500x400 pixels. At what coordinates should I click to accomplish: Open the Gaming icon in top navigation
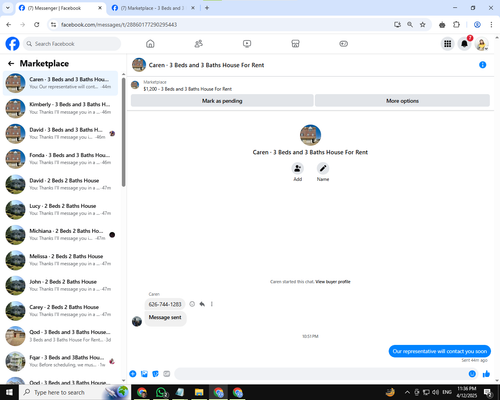tap(344, 44)
